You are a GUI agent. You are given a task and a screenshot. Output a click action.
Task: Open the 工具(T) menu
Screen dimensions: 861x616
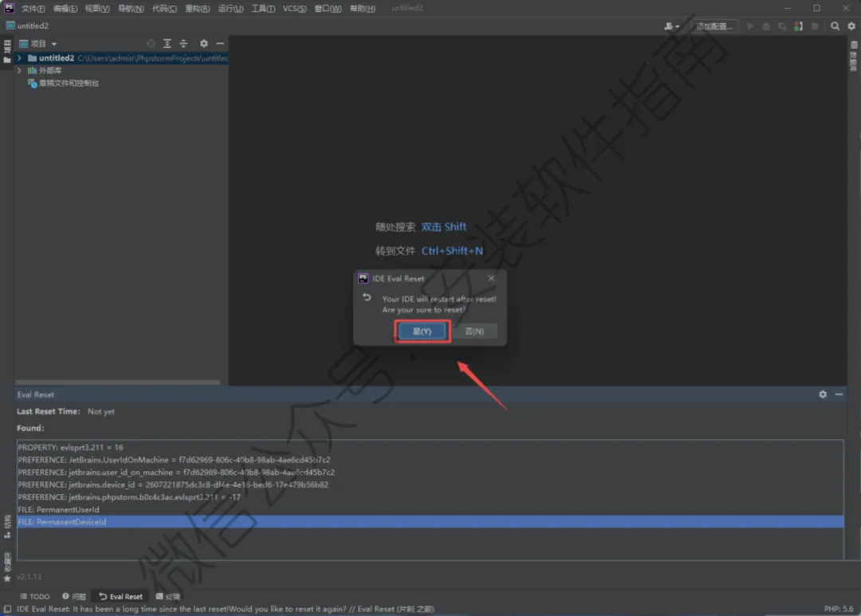pos(263,8)
